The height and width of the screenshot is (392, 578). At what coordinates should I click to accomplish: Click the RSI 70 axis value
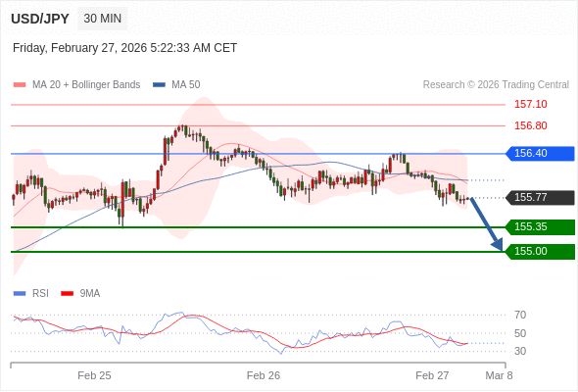point(520,315)
